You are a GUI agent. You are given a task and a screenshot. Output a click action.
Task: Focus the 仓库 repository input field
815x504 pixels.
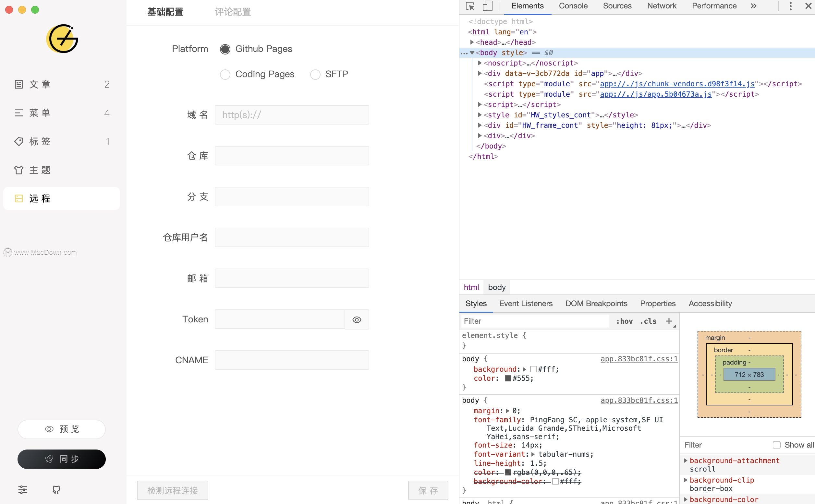tap(292, 156)
